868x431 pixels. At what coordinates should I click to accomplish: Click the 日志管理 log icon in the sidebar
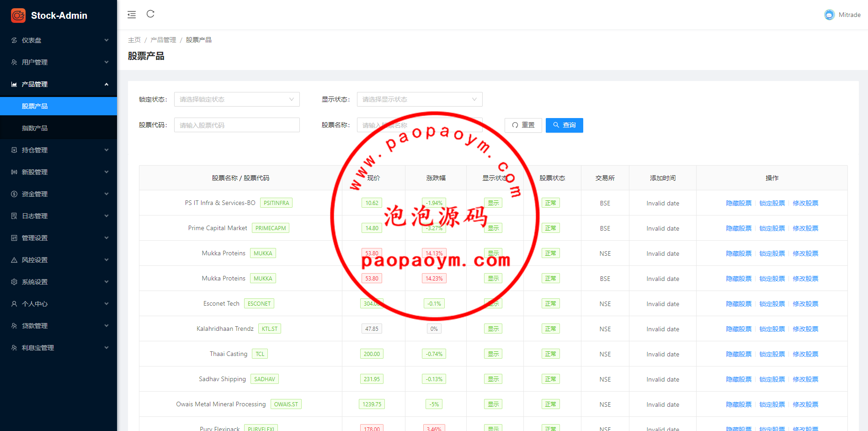pyautogui.click(x=14, y=216)
